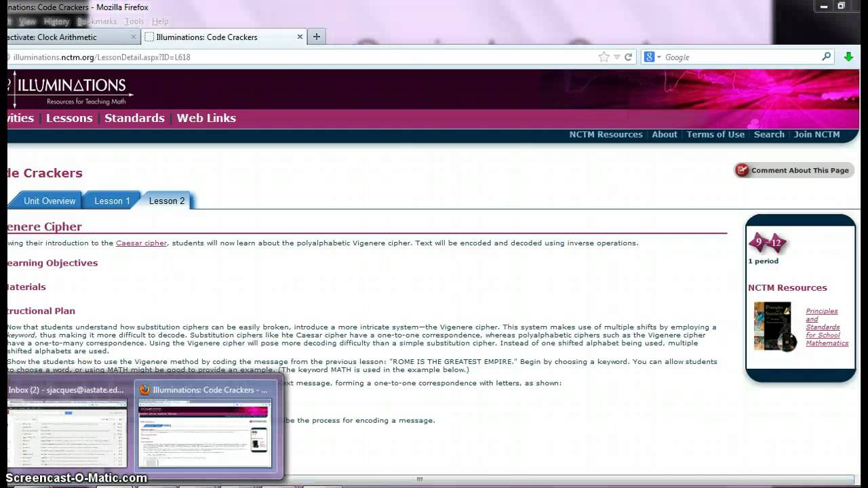Click the NCTM Resources sidebar heading
The image size is (868, 488).
787,287
